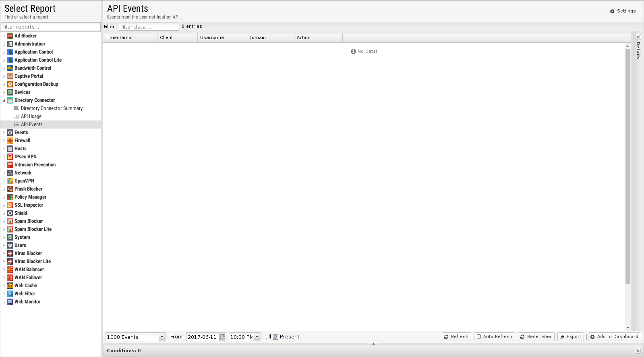Image resolution: width=644 pixels, height=357 pixels.
Task: Click the WAN Balancer icon
Action: coord(10,270)
